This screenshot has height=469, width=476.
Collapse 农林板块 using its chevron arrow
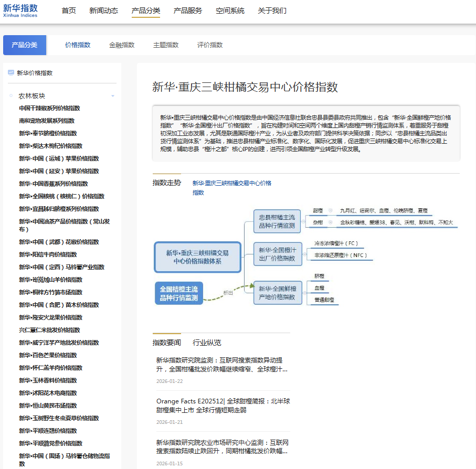click(x=112, y=95)
